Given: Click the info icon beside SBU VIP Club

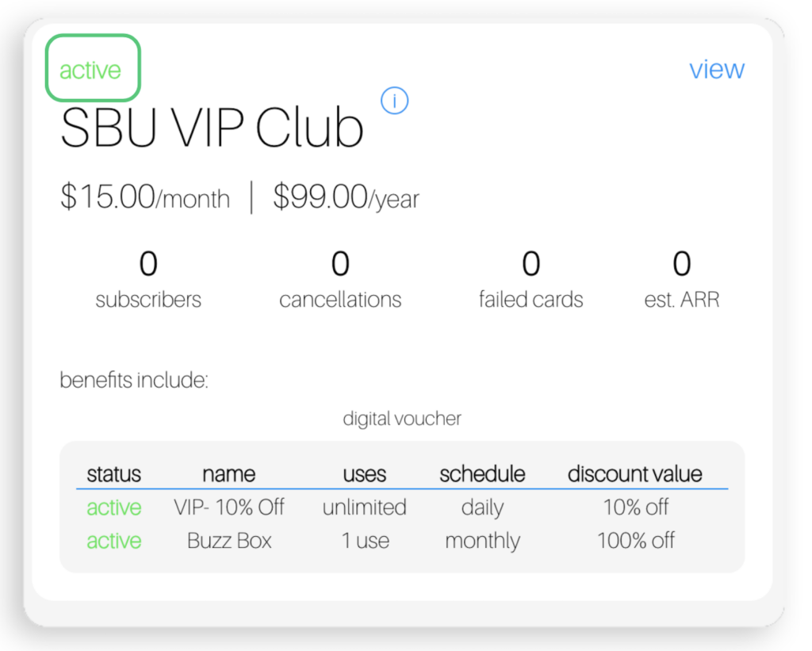Looking at the screenshot, I should point(394,101).
